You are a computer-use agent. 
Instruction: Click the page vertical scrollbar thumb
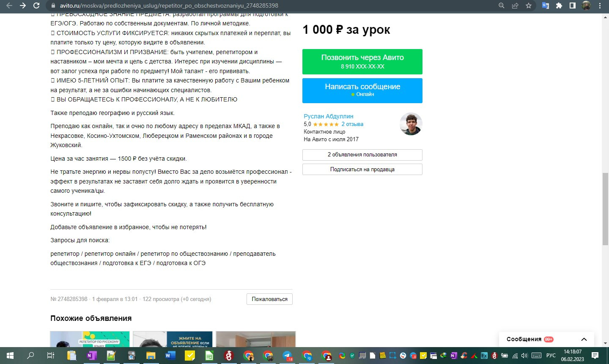click(605, 209)
